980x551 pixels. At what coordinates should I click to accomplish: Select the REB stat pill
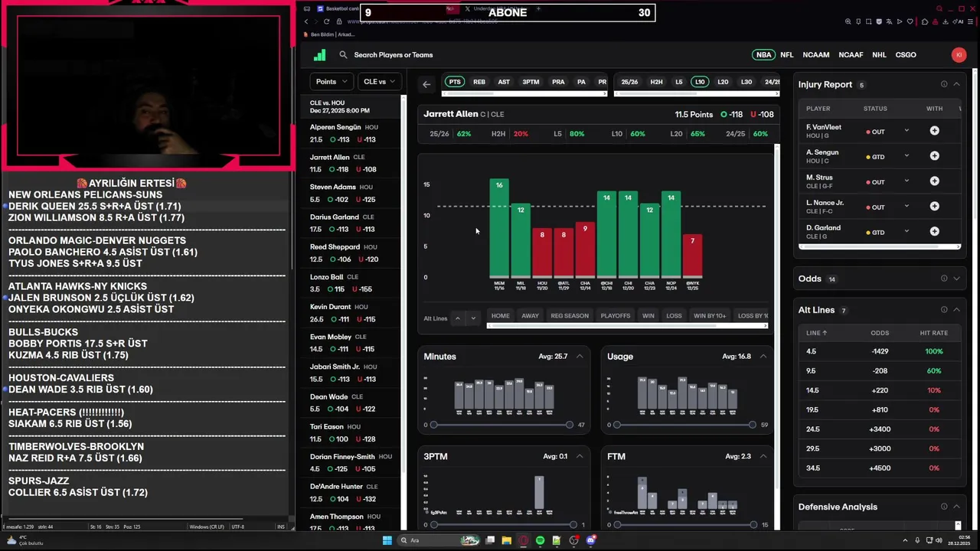pyautogui.click(x=479, y=82)
